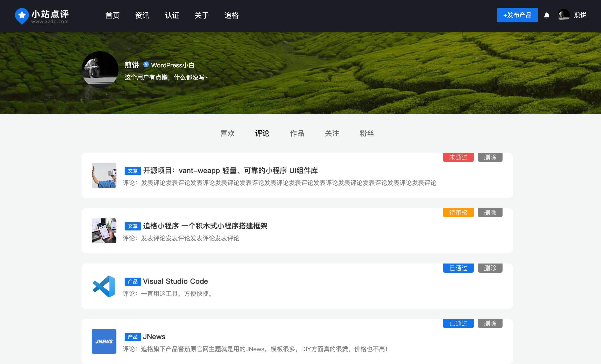The width and height of the screenshot is (601, 364).
Task: Click 已通过 tag on the JNews card
Action: point(458,323)
